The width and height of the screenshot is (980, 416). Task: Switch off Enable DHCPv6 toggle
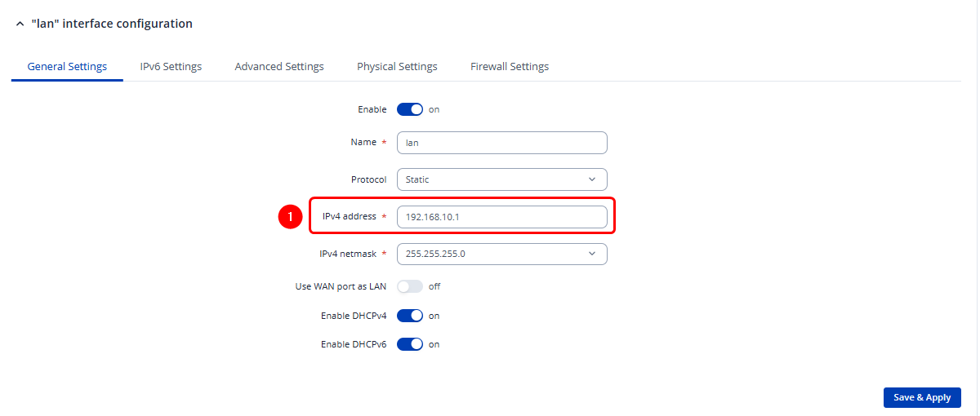pos(410,344)
